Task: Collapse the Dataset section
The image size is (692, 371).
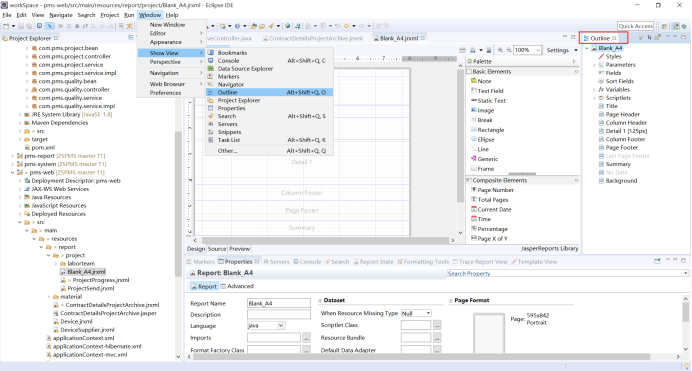Action: [x=320, y=300]
